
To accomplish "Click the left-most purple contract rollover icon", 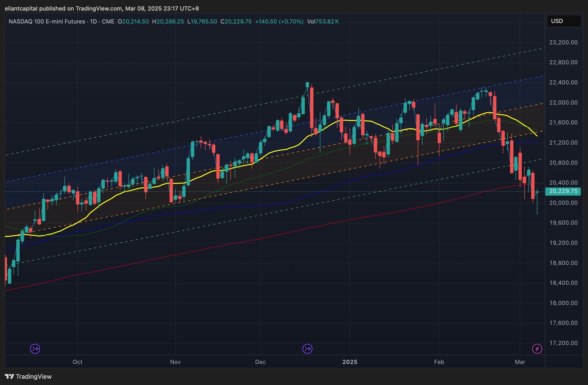I will click(35, 349).
